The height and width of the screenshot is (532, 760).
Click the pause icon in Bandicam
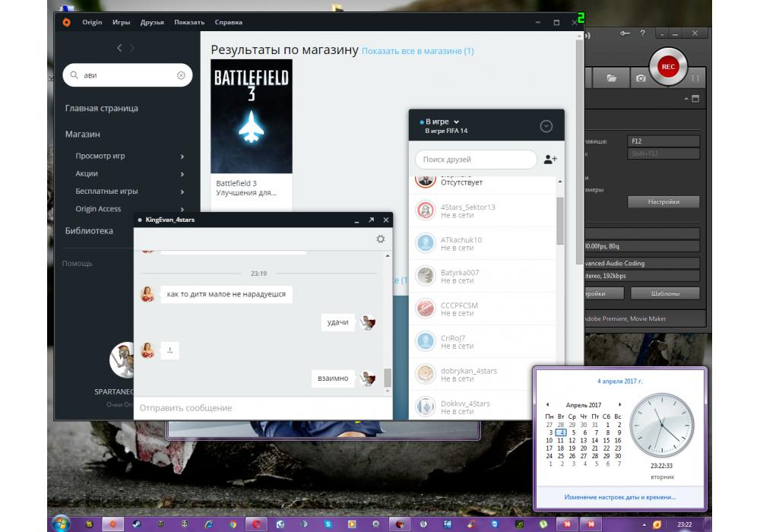pyautogui.click(x=695, y=78)
